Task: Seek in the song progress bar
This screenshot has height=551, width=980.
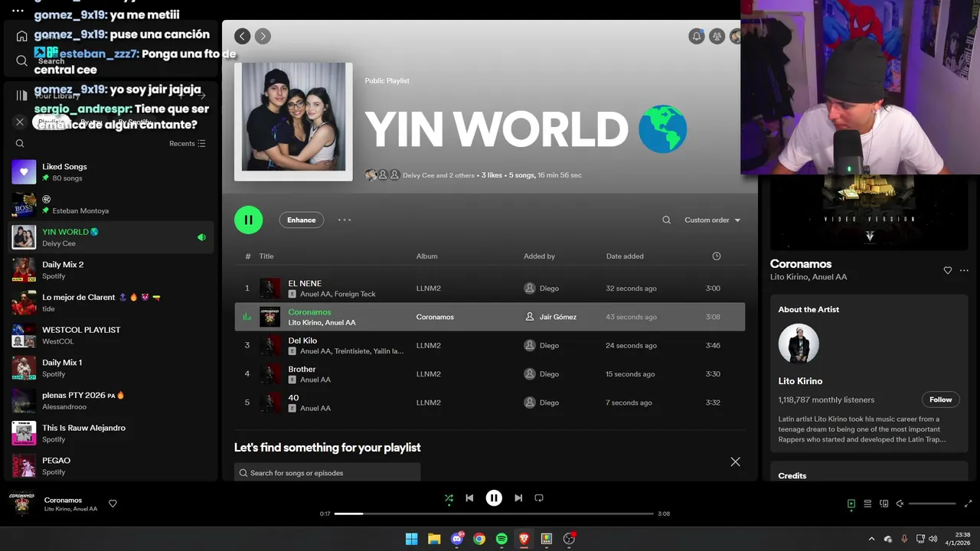Action: pos(494,514)
